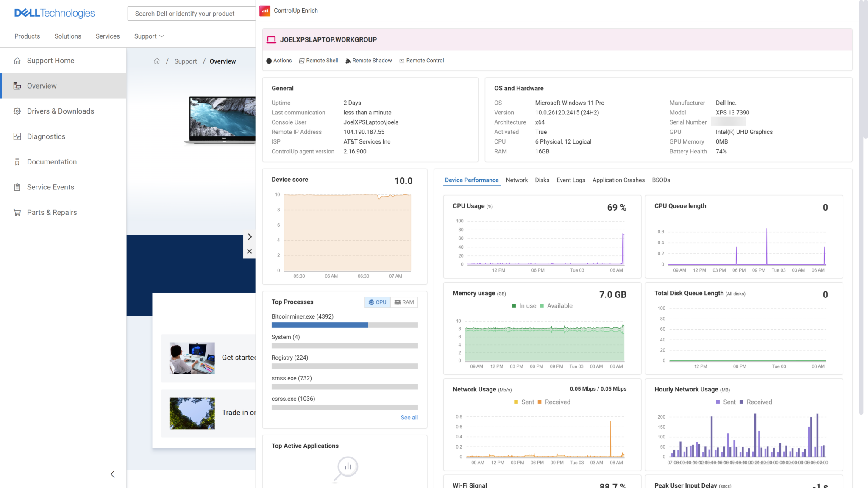Toggle the CPU view in Top Processes
The height and width of the screenshot is (488, 868).
(x=377, y=302)
